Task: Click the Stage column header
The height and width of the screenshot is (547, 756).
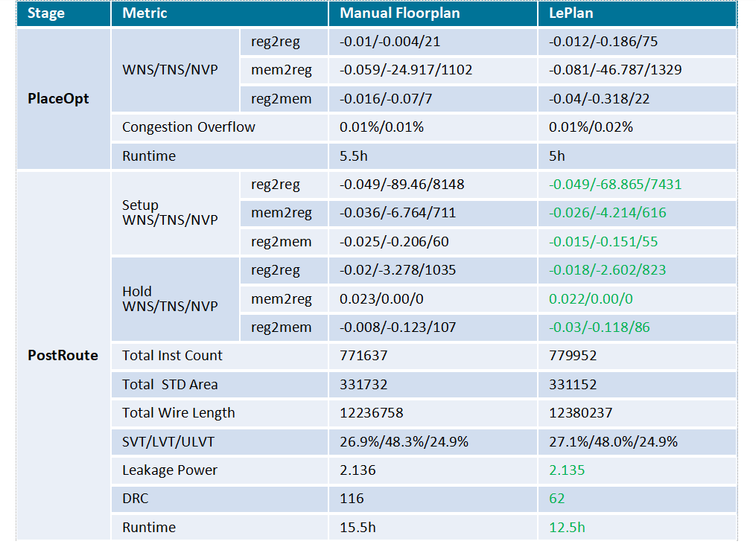Action: coord(63,13)
